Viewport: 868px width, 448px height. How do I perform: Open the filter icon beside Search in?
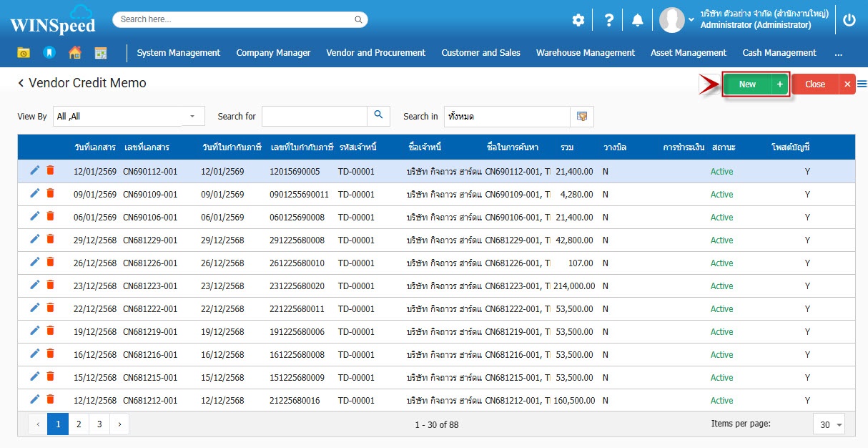coord(582,116)
